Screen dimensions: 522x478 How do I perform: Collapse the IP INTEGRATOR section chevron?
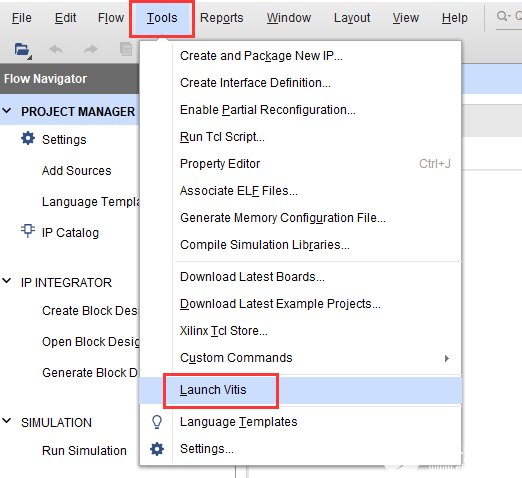coord(7,281)
